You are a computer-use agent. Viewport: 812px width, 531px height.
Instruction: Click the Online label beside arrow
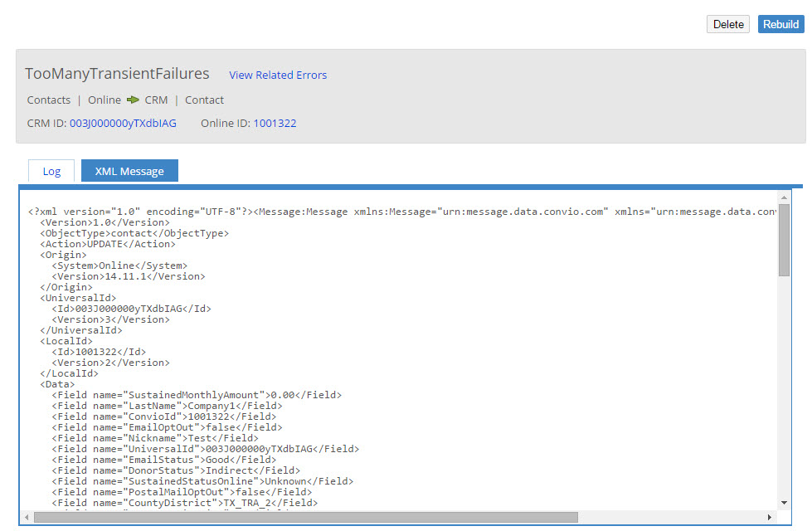105,100
